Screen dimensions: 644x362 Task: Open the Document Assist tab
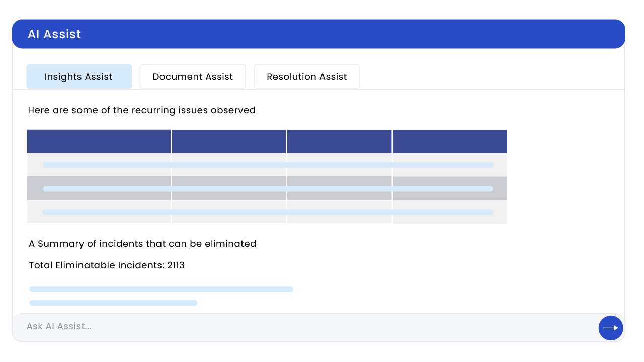[193, 77]
